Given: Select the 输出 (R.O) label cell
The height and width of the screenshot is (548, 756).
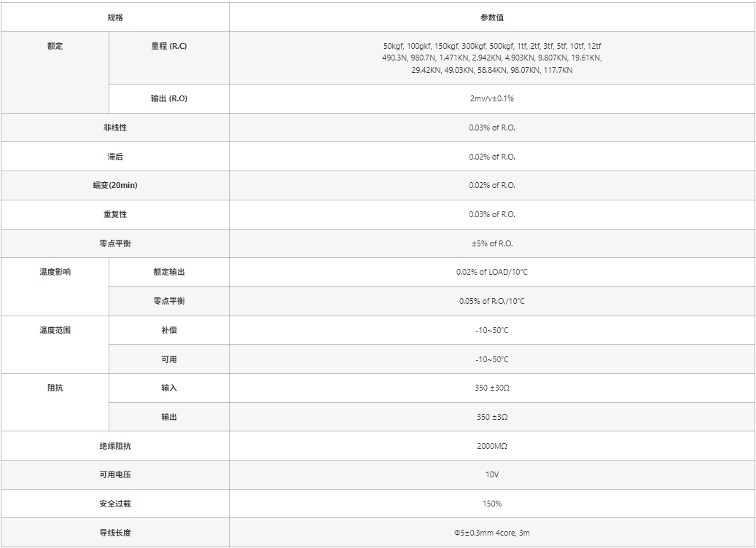Looking at the screenshot, I should [169, 98].
